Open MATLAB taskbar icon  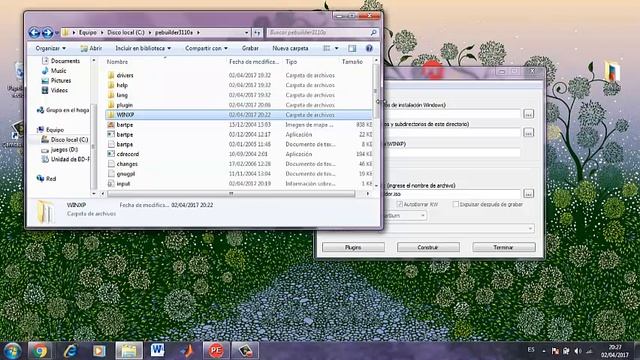pyautogui.click(x=187, y=351)
